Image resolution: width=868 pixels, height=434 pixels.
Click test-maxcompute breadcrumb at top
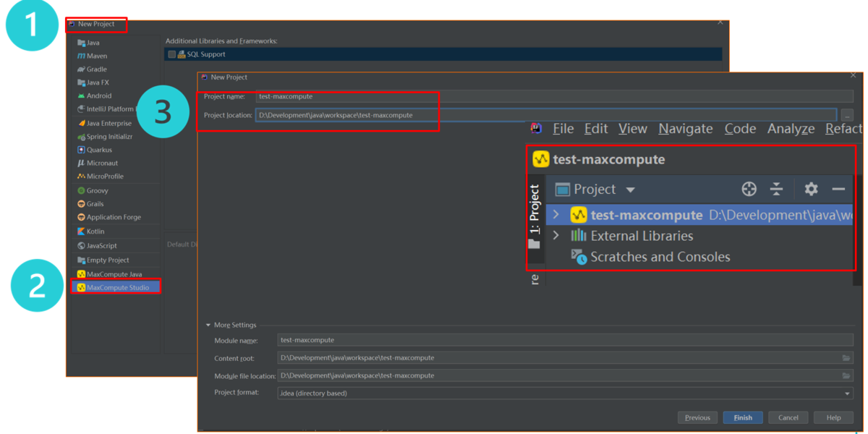coord(599,159)
